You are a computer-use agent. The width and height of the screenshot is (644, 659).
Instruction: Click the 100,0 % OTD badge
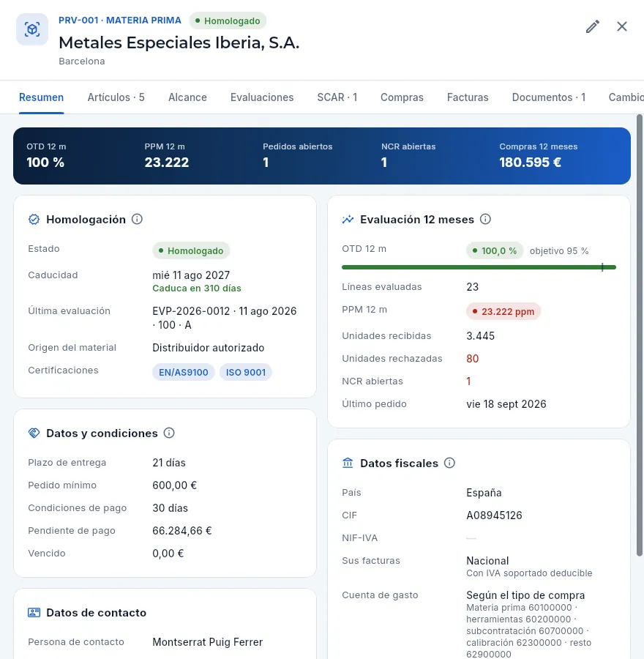pos(495,251)
